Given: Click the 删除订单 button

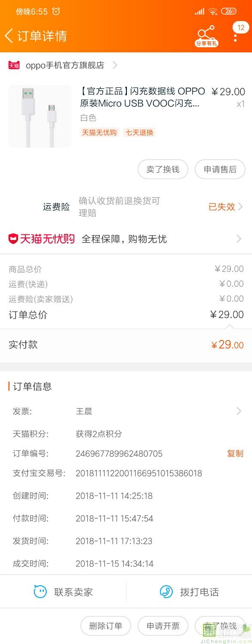Looking at the screenshot, I should (x=106, y=626).
